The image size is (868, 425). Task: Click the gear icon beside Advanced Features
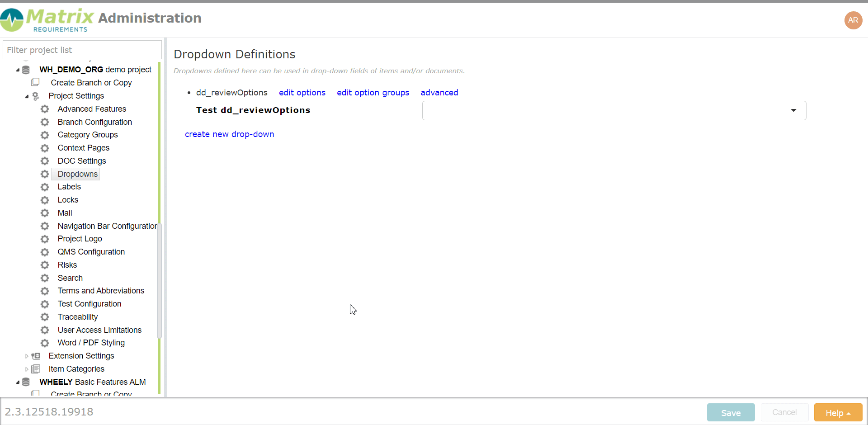point(45,109)
